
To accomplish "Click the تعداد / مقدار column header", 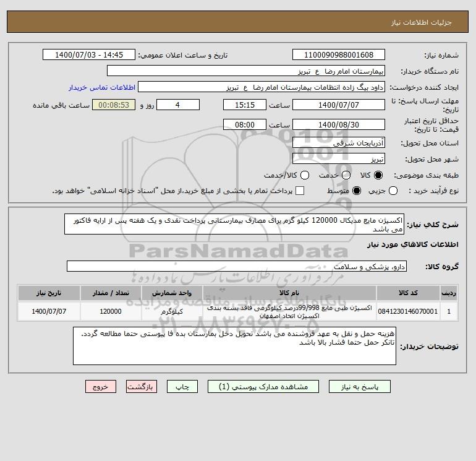I will (111, 293).
